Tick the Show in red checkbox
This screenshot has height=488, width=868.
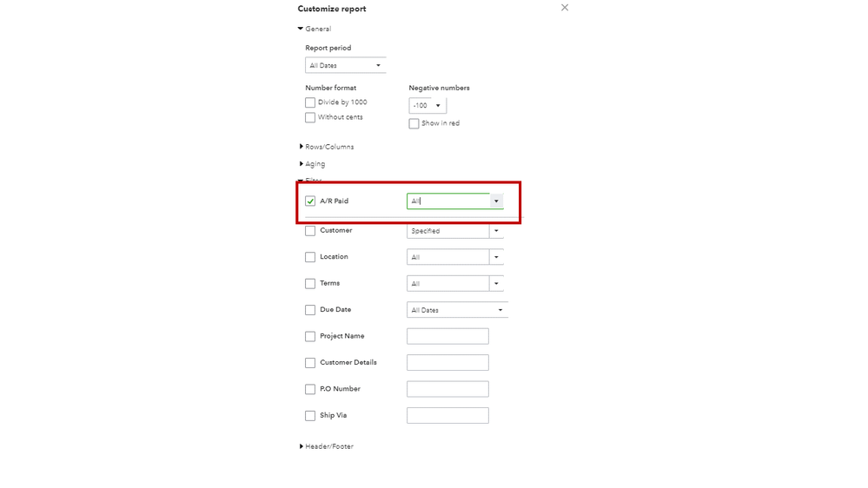414,123
